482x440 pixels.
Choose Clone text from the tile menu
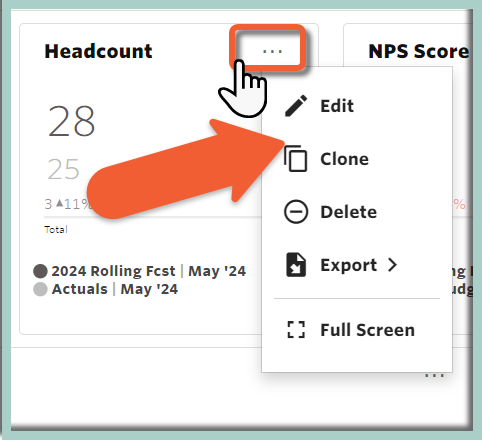pos(345,159)
